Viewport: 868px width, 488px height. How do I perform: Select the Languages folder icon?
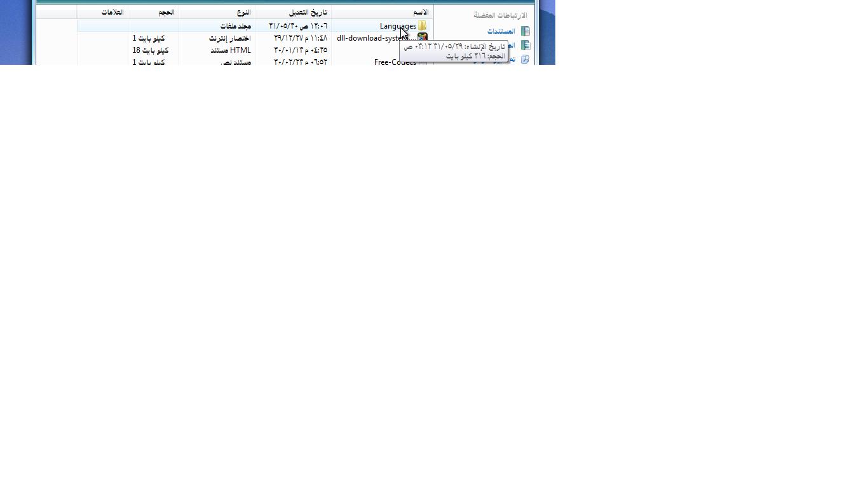pos(423,26)
